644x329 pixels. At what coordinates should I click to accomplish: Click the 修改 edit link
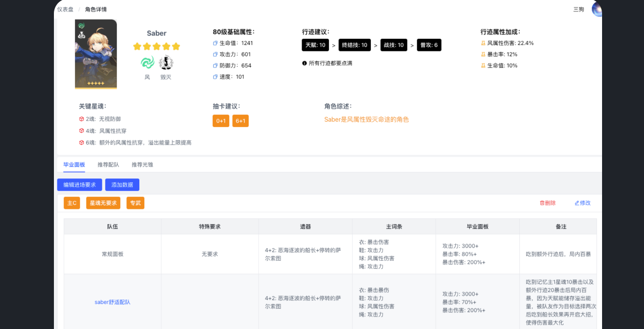(583, 203)
